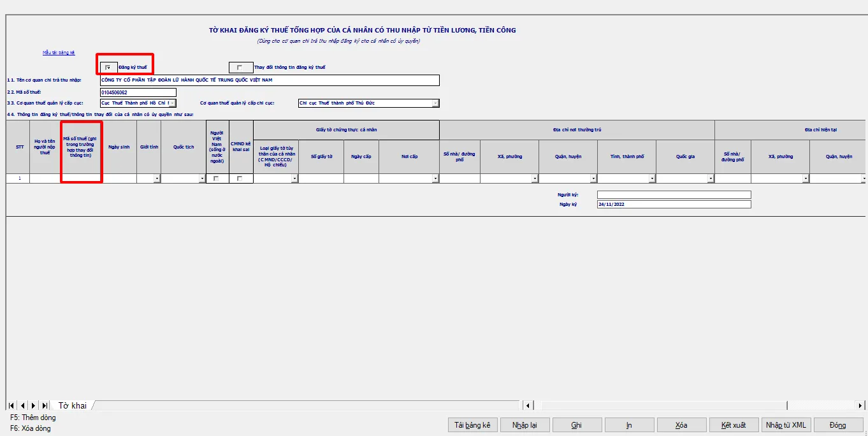Viewport: 868px width, 436px height.
Task: Click the Tải bảng kê button
Action: pyautogui.click(x=472, y=425)
